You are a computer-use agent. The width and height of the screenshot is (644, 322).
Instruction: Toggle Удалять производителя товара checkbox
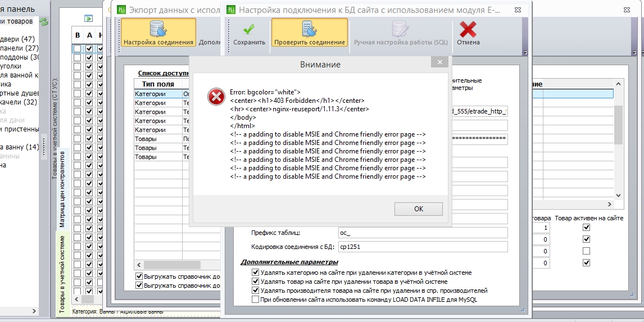pos(255,291)
